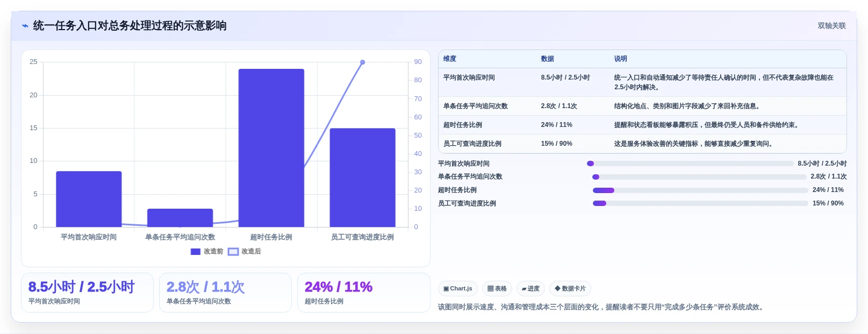Click the 员工可查询进度比例 progress bar
Screen dimensions: 868x334
[700, 203]
